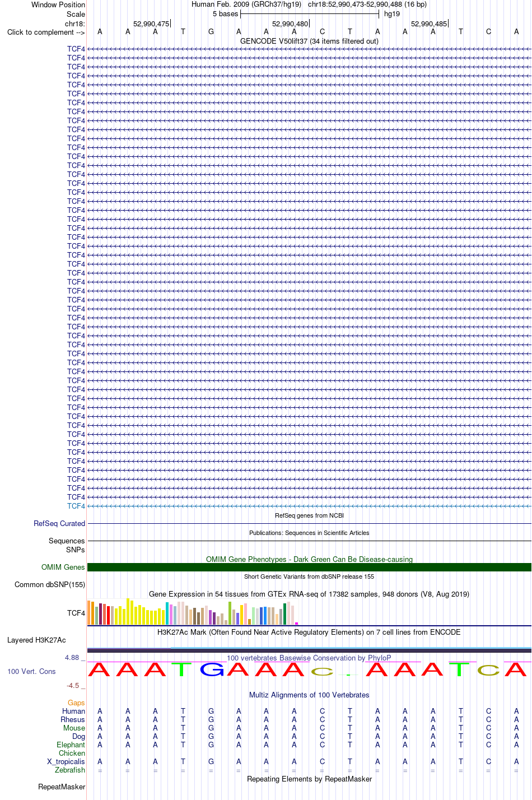Open 'Repeating Elements by RepeatMasker' title
This screenshot has height=800, width=532.
309,779
